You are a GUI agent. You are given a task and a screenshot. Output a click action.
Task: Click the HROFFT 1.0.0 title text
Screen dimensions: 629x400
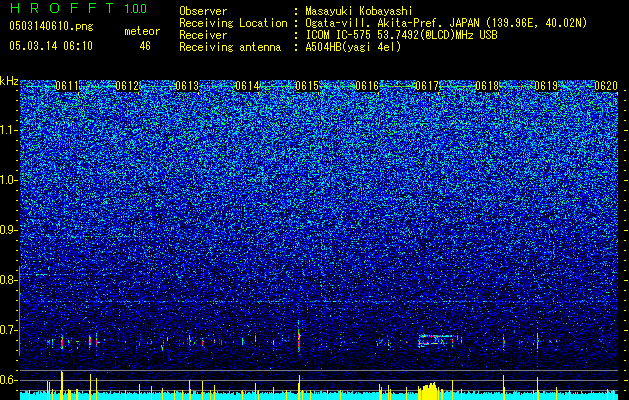pos(78,8)
